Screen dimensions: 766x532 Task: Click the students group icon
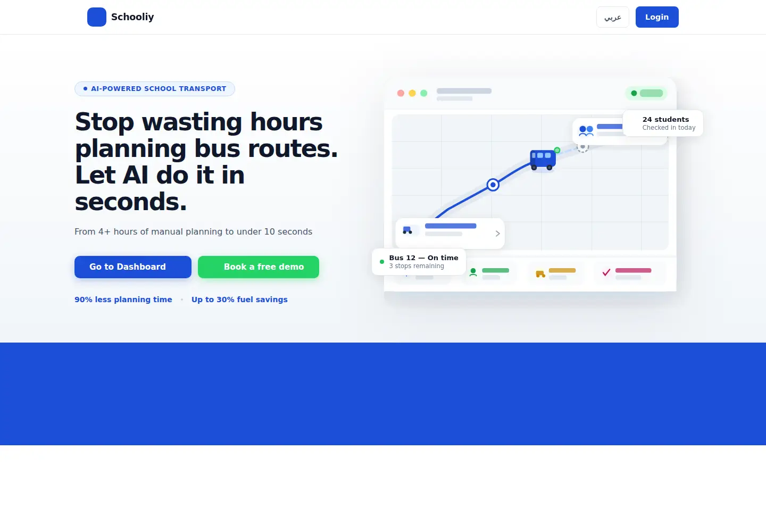(586, 131)
